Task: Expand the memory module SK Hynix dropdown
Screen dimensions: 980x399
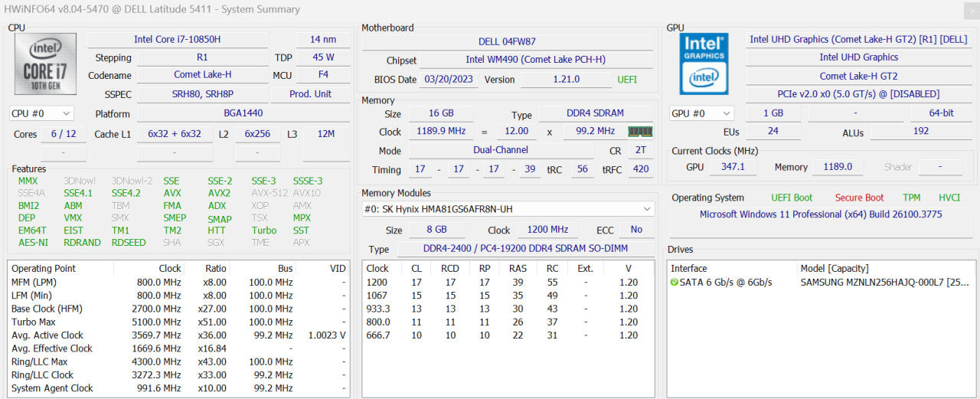Action: [508, 208]
